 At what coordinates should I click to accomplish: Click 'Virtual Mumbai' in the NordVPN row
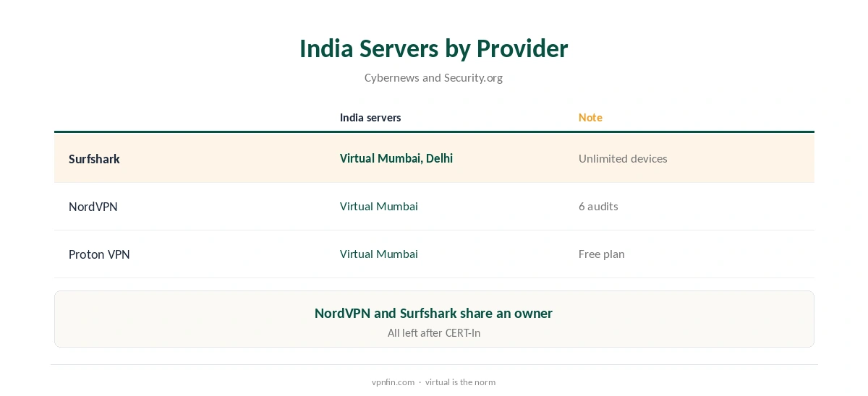(x=379, y=206)
